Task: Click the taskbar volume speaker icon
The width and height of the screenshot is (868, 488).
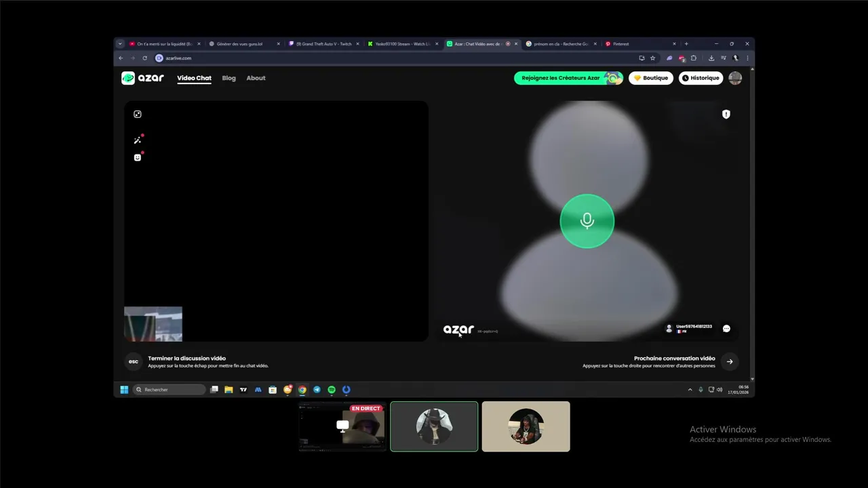Action: pos(719,390)
